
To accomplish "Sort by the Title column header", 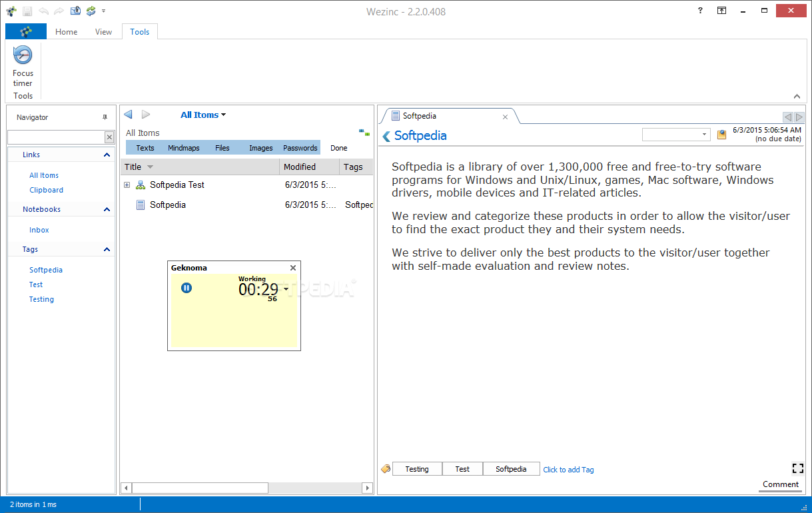I will tap(200, 167).
